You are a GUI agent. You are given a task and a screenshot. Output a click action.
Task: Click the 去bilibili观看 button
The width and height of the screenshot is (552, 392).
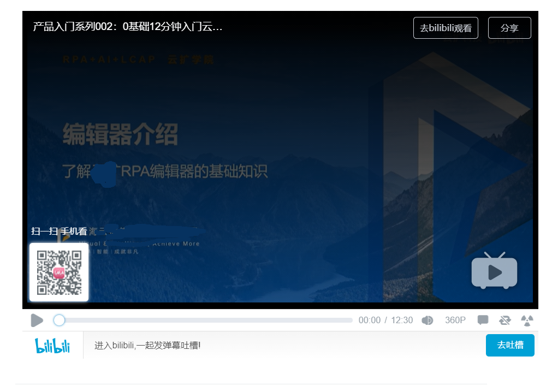click(x=445, y=27)
